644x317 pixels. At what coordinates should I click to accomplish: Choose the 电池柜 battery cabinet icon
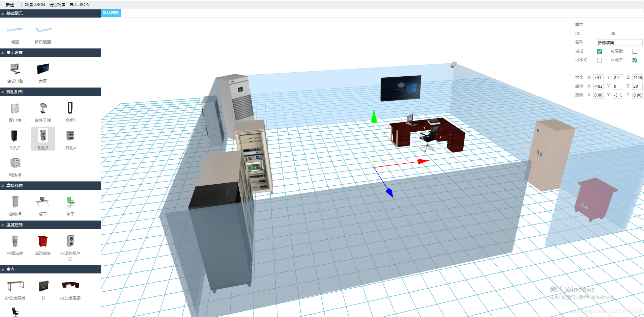point(15,163)
